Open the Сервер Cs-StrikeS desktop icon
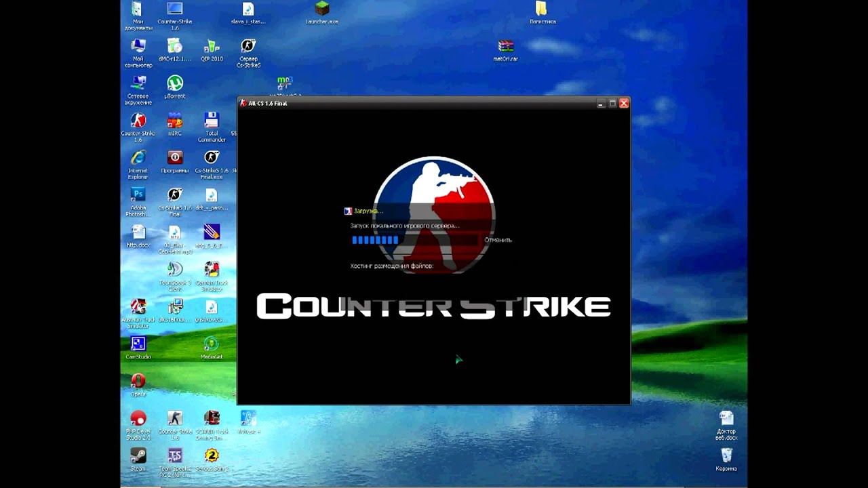The height and width of the screenshot is (488, 868). click(248, 54)
